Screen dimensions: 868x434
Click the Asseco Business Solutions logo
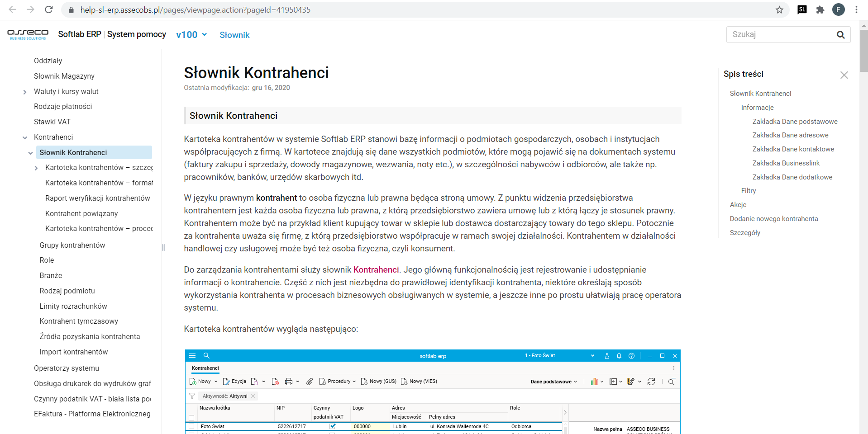tap(28, 34)
